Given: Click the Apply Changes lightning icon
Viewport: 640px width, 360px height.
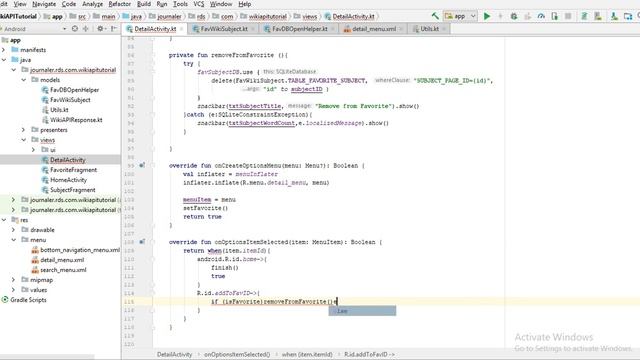Looking at the screenshot, I should 500,16.
